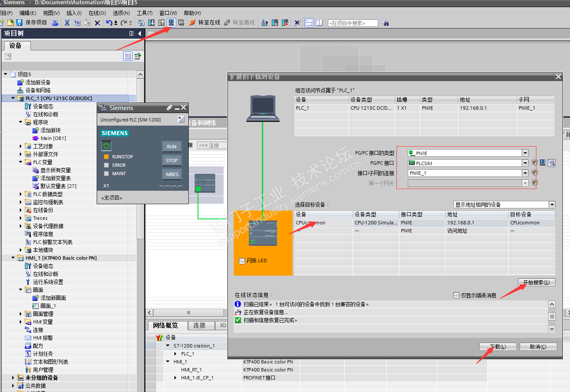Click the project tree column layout icon
Image resolution: width=570 pixels, height=392 pixels.
tap(132, 33)
